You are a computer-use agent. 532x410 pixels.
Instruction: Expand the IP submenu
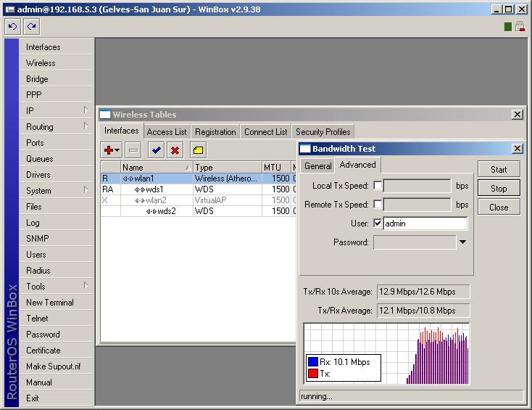tap(86, 110)
